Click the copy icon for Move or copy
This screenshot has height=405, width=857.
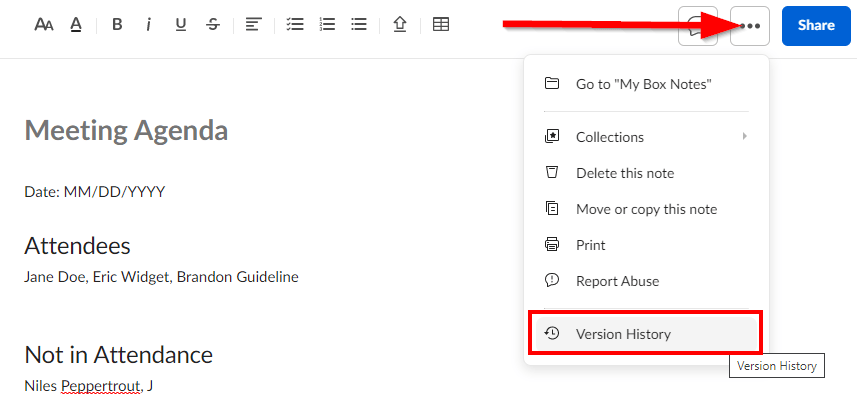(x=552, y=209)
